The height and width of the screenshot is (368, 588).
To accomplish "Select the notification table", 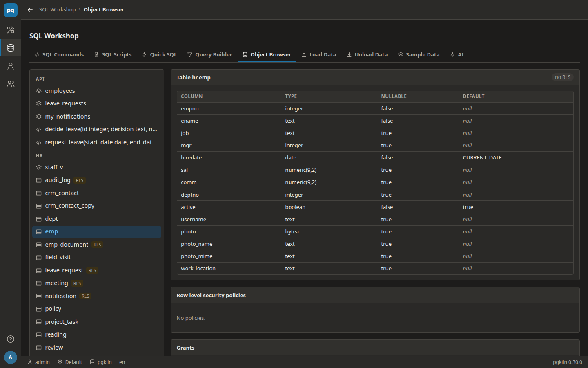I will [x=97, y=296].
